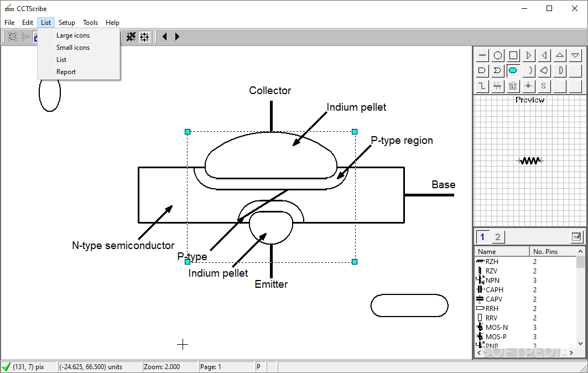Click the library editor icon beside the tabs
Image resolution: width=588 pixels, height=373 pixels.
[x=576, y=236]
